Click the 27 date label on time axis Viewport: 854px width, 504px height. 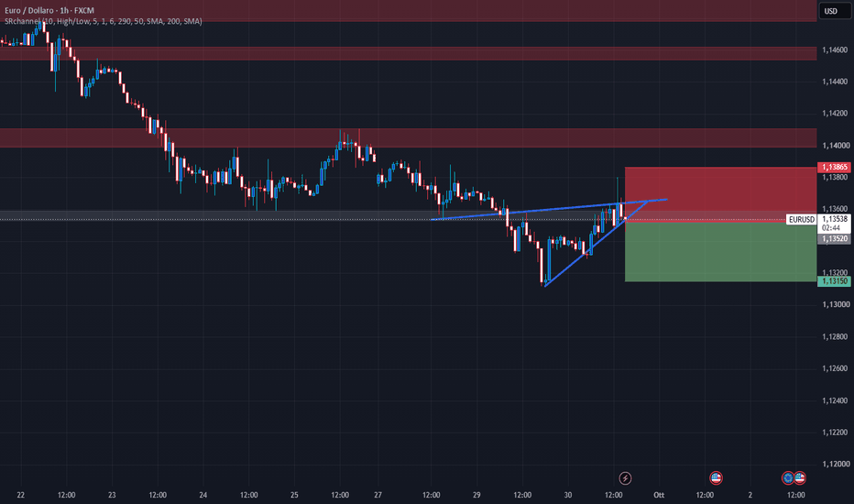(378, 495)
